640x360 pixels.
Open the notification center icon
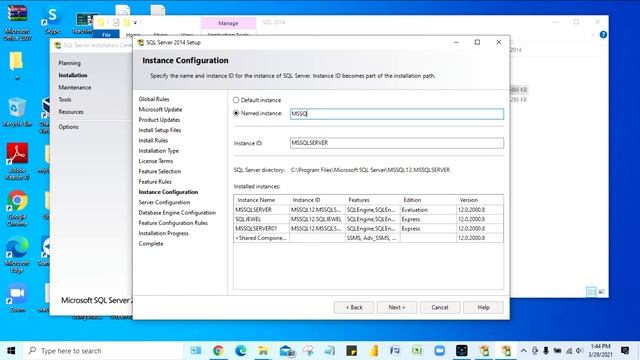[625, 351]
